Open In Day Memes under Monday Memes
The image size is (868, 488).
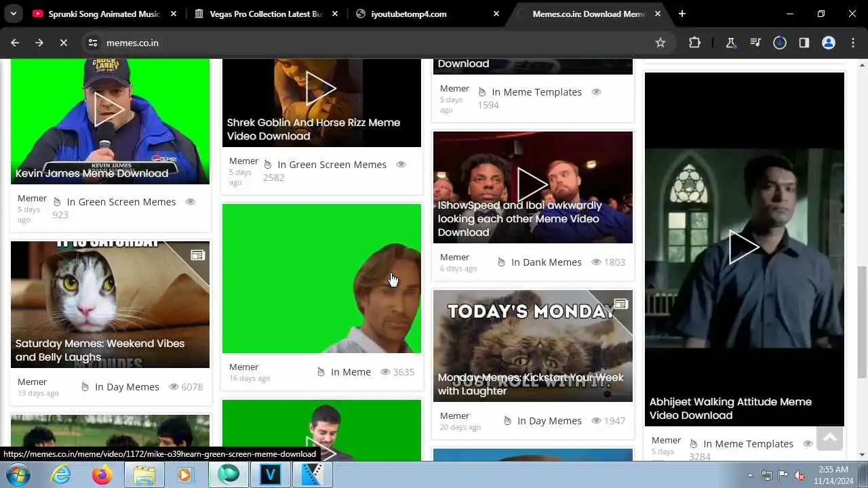point(549,421)
